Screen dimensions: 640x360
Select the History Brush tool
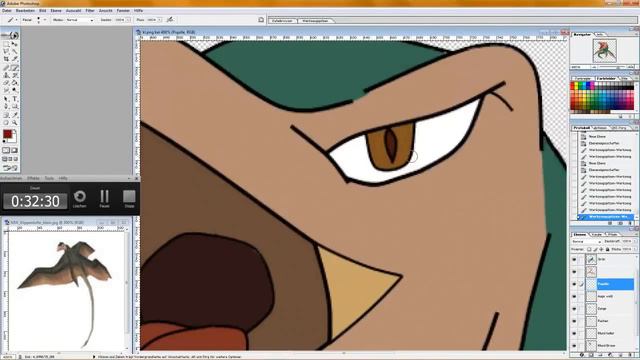[15, 76]
